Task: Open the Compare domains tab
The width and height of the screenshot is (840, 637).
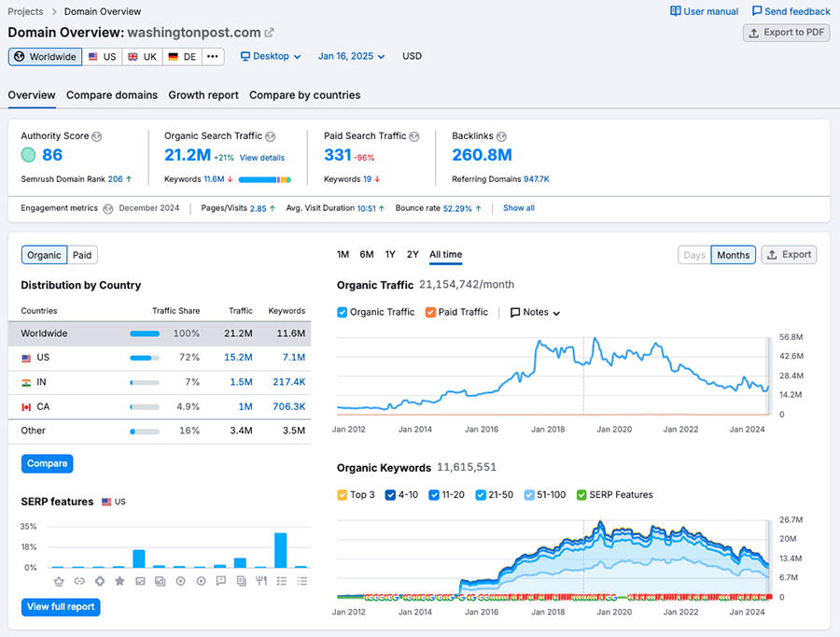Action: 112,95
